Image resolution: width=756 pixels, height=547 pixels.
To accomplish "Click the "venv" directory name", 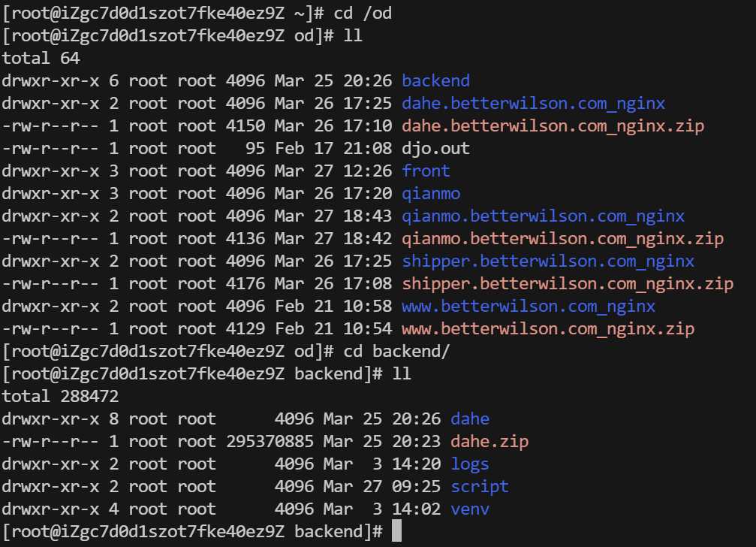I will (470, 509).
